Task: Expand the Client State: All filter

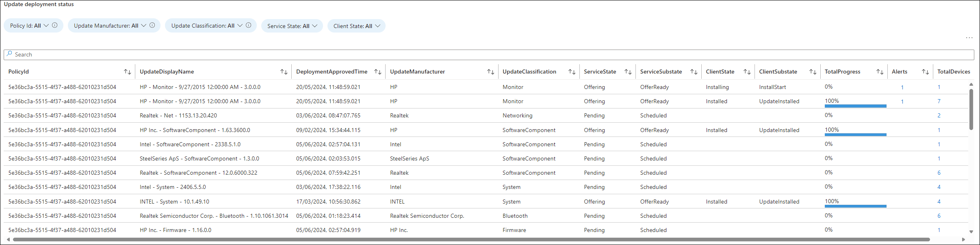Action: [x=356, y=26]
